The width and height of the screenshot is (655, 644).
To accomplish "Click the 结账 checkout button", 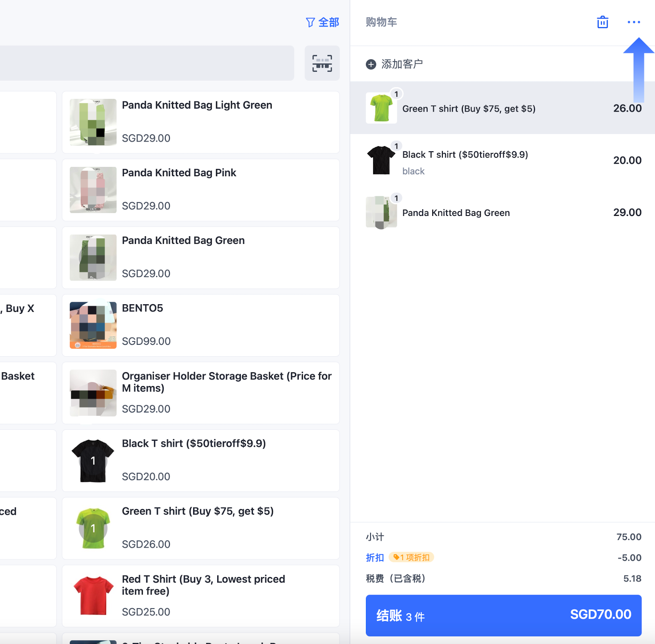I will pos(504,615).
